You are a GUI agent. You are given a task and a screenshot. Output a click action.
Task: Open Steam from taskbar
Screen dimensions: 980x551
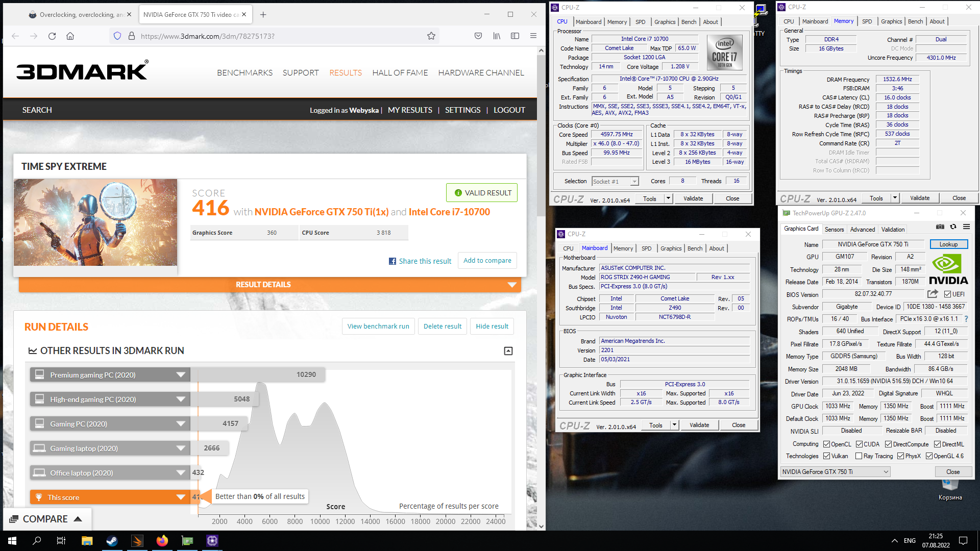click(112, 540)
